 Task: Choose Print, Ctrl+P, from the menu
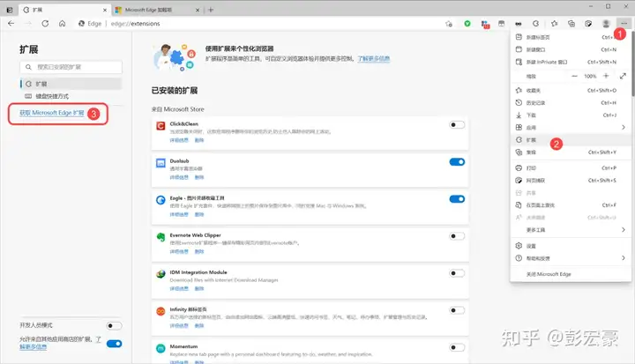[x=571, y=167]
